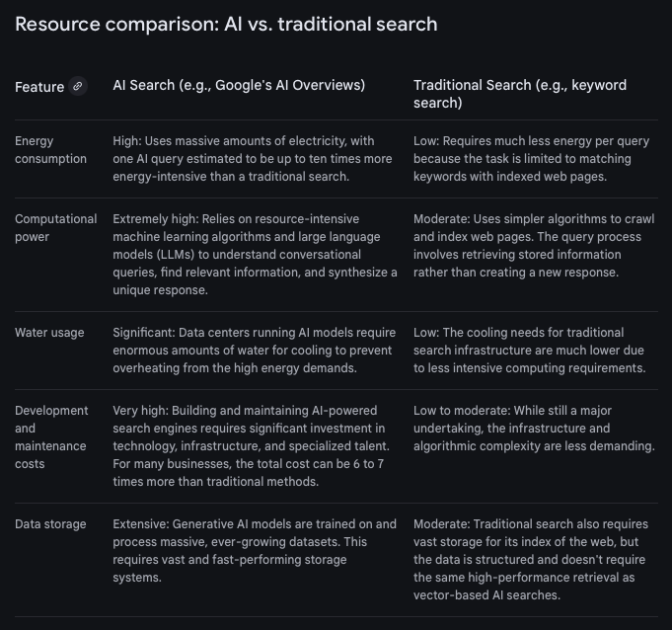This screenshot has height=630, width=672.
Task: Click the link icon beside the Feature header
Action: click(79, 87)
